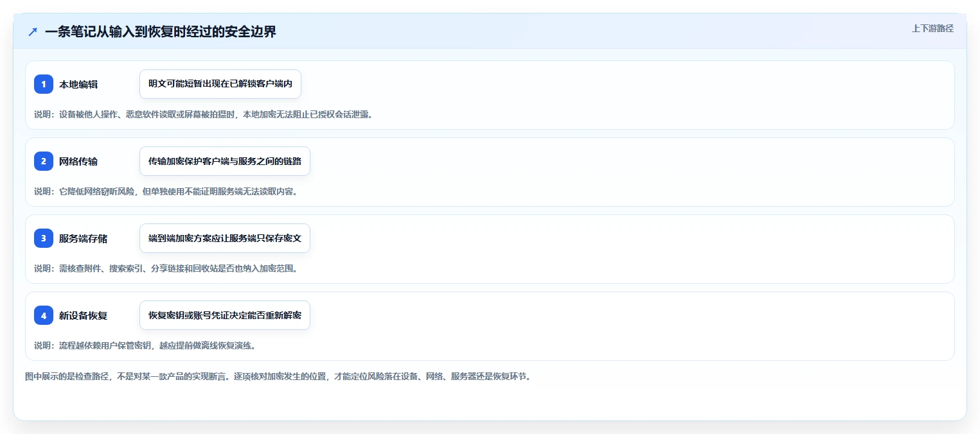
Task: Click the title 一条笔记从输入到恢复时经过的安全边界
Action: pos(161,31)
